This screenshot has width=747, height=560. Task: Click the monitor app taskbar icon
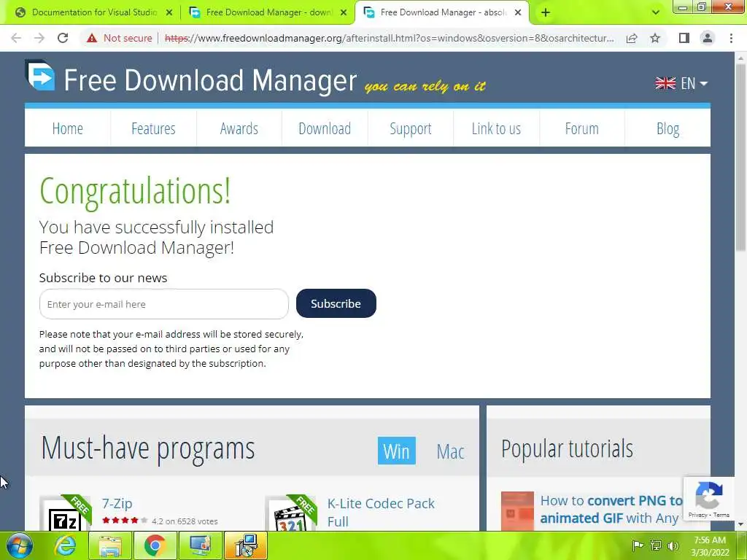click(200, 545)
